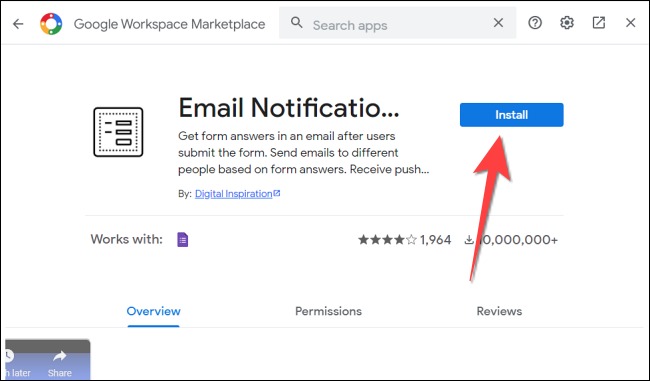Click the Watch later clock icon
This screenshot has width=650, height=381.
click(x=9, y=356)
